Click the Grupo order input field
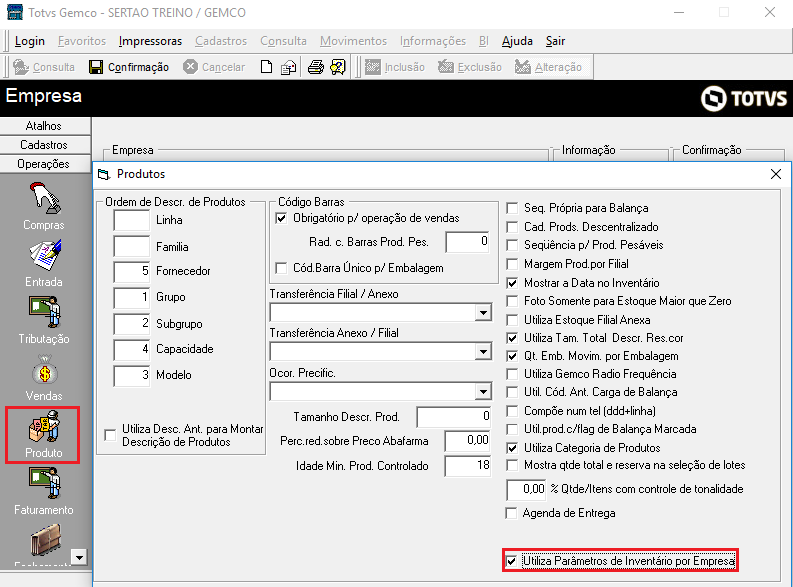The width and height of the screenshot is (793, 587). pos(131,297)
